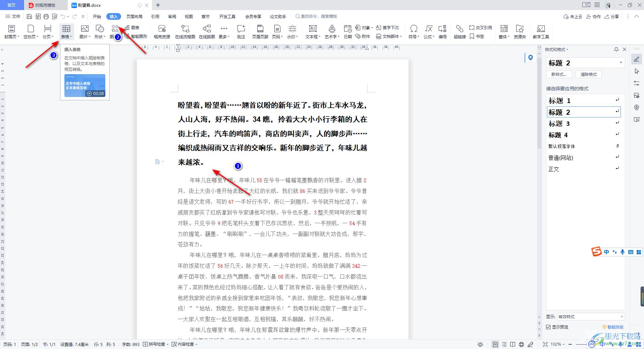Insert a blank page (空白页)
This screenshot has height=349, width=644.
tap(31, 32)
